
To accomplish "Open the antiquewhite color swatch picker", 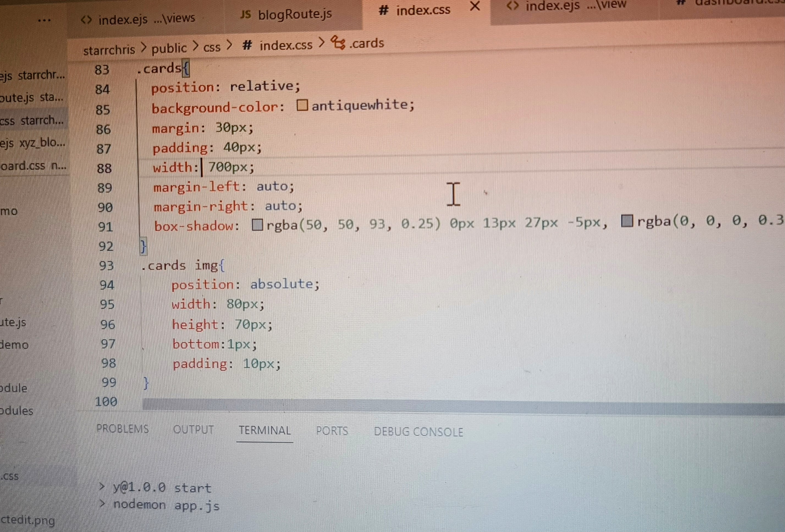I will 302,105.
